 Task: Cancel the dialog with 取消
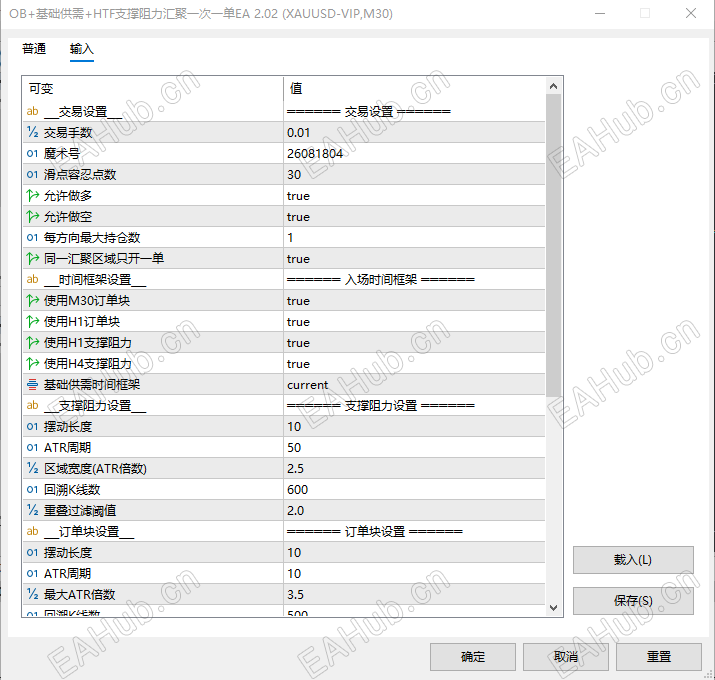click(x=565, y=657)
